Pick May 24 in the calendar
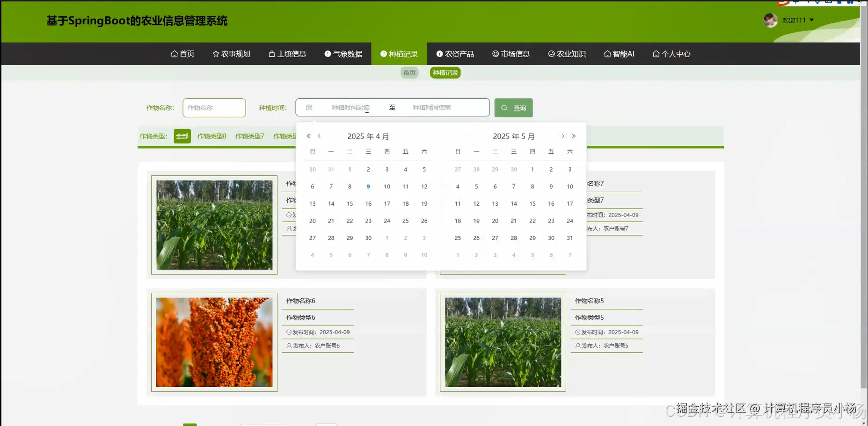 coord(570,221)
